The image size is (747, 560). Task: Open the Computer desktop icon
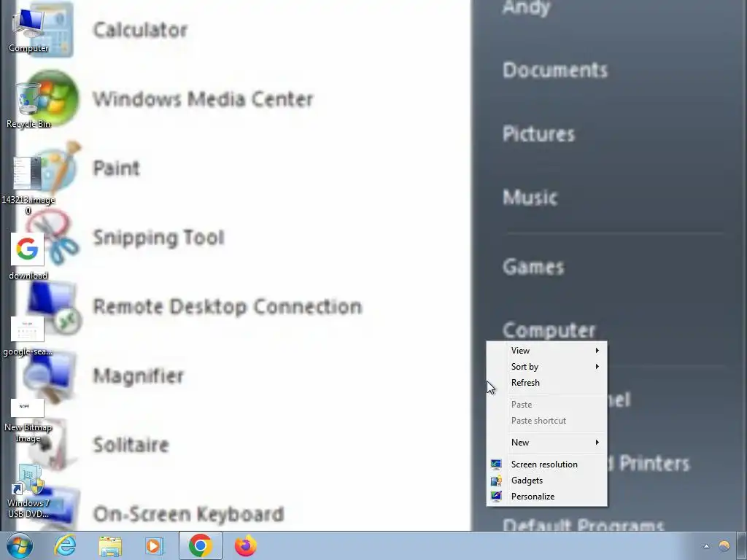coord(28,29)
